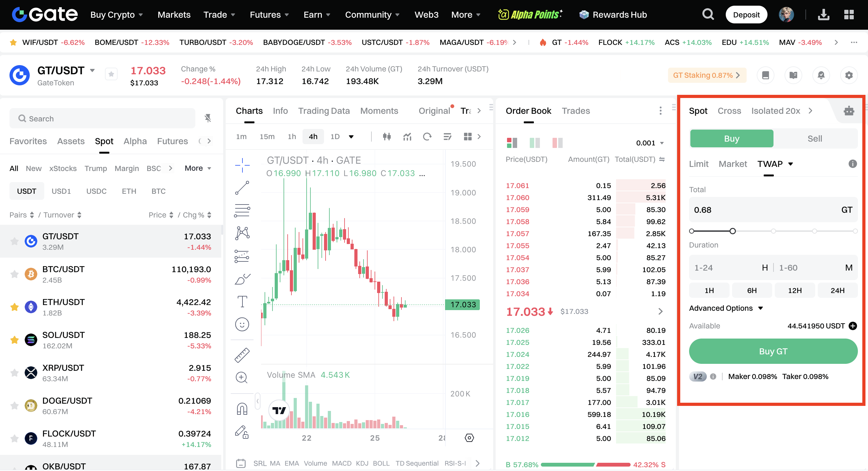The height and width of the screenshot is (471, 868).
Task: Switch to the Sell side toggle
Action: (x=815, y=138)
